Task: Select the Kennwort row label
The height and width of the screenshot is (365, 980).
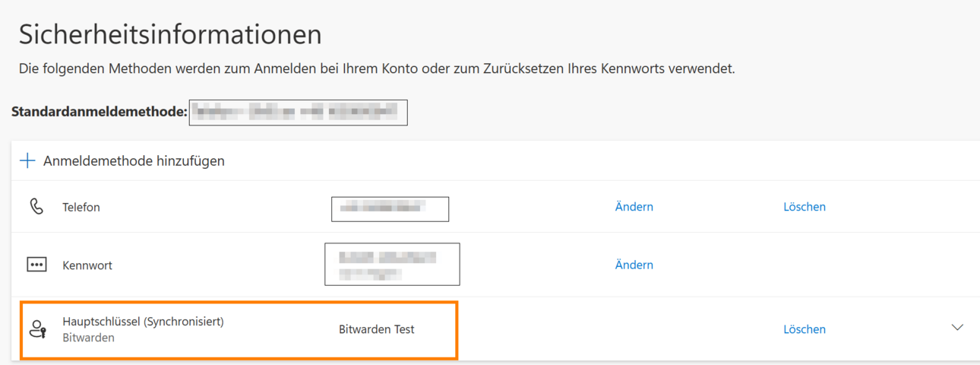Action: coord(87,265)
